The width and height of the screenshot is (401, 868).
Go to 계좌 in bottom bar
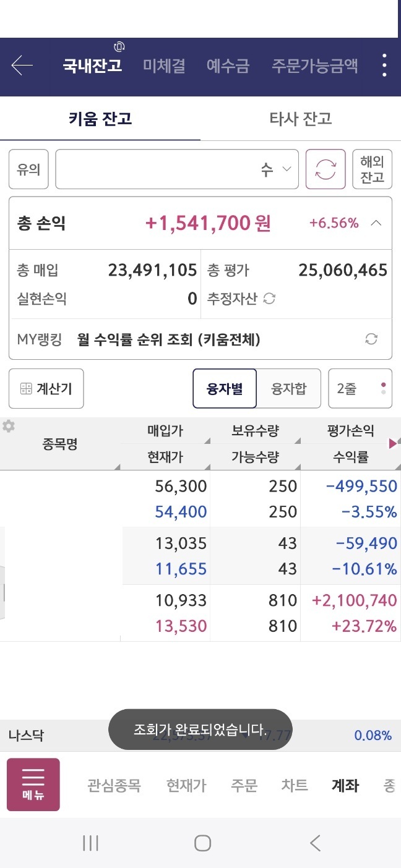point(345,785)
